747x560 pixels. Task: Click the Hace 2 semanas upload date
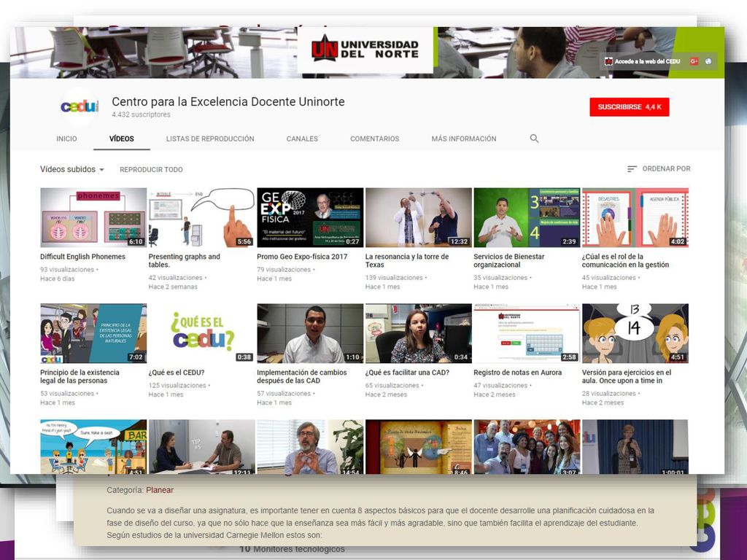[172, 287]
